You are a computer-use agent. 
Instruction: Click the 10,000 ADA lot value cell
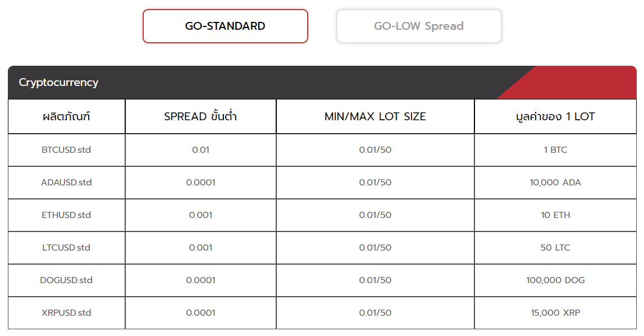point(555,183)
